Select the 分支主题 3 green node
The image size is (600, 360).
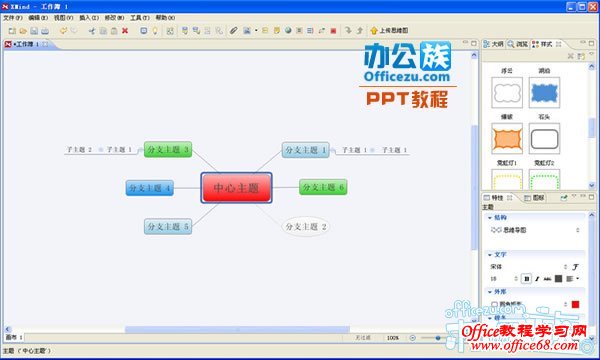click(x=168, y=150)
